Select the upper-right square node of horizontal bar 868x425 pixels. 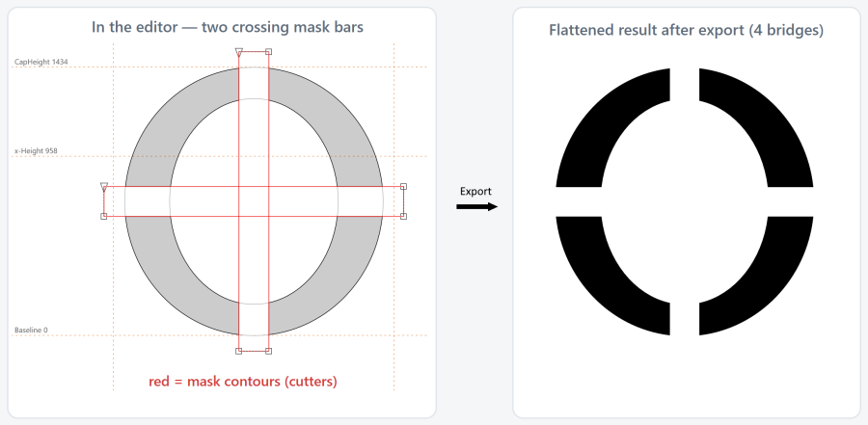[403, 187]
